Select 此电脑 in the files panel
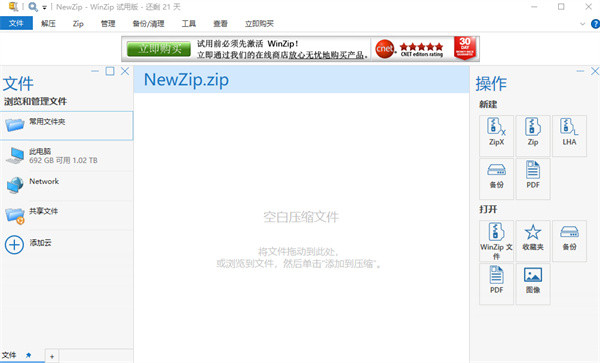Viewport: 600px width, 363px height. coord(67,156)
